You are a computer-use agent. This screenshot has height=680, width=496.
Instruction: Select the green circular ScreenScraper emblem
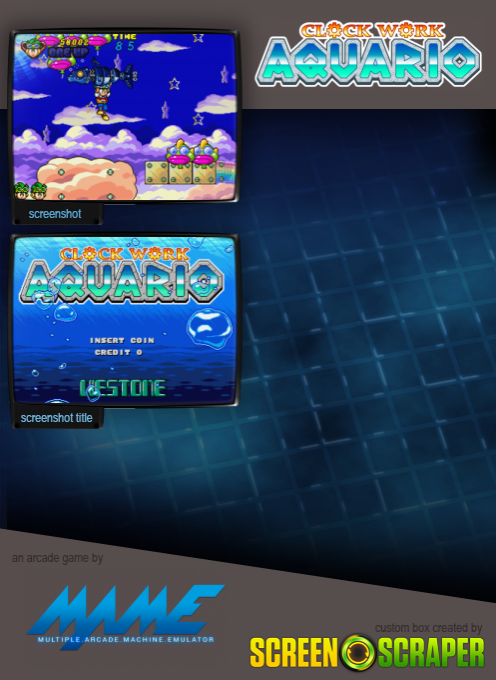(358, 652)
